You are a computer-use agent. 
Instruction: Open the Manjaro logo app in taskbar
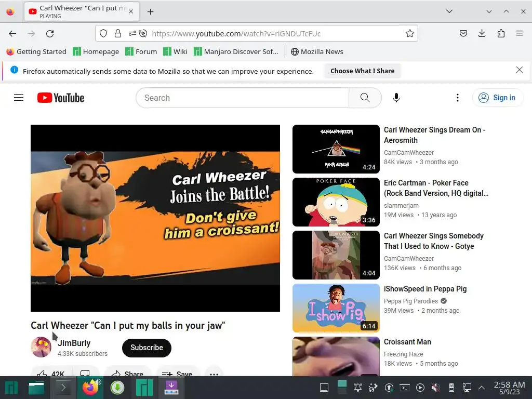point(144,388)
